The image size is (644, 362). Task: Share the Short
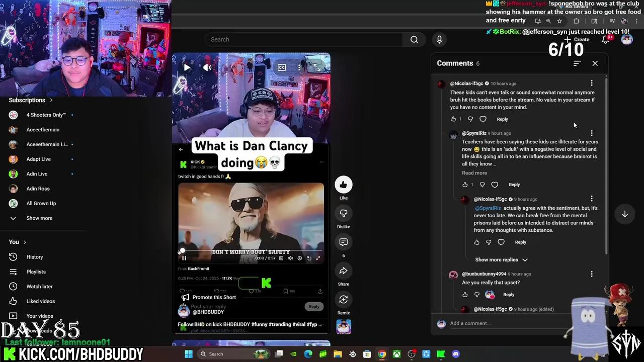(x=344, y=271)
